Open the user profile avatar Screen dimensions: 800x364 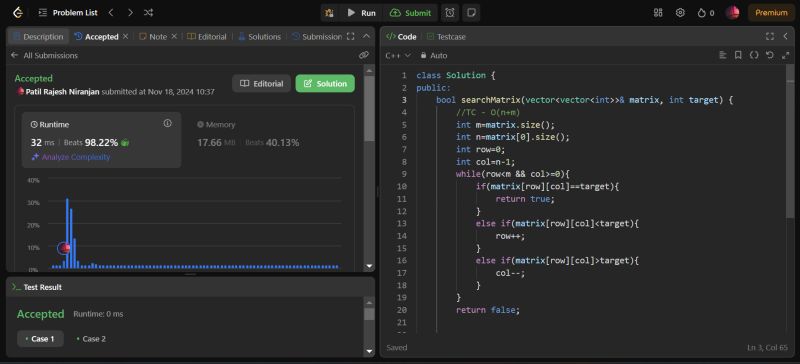[733, 13]
